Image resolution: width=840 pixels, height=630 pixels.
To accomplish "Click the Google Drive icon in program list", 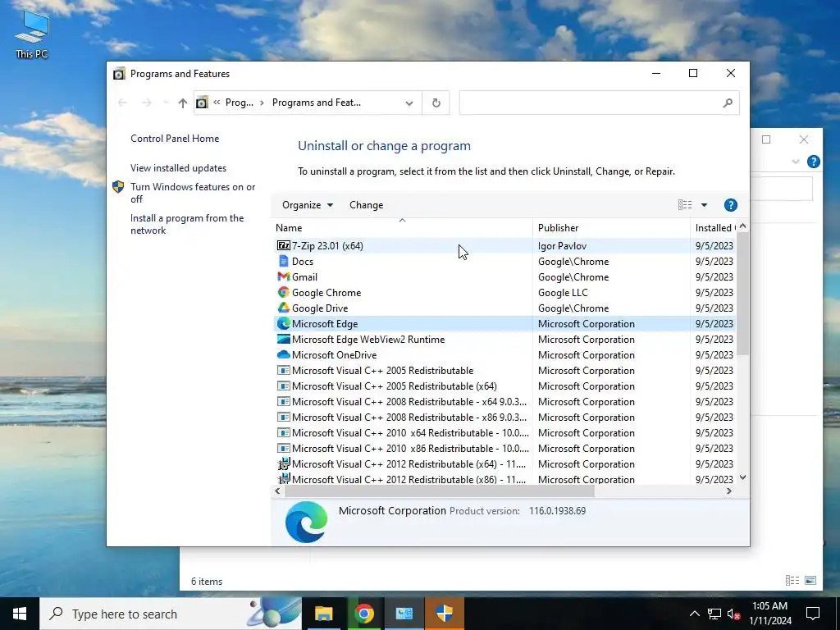I will point(283,308).
